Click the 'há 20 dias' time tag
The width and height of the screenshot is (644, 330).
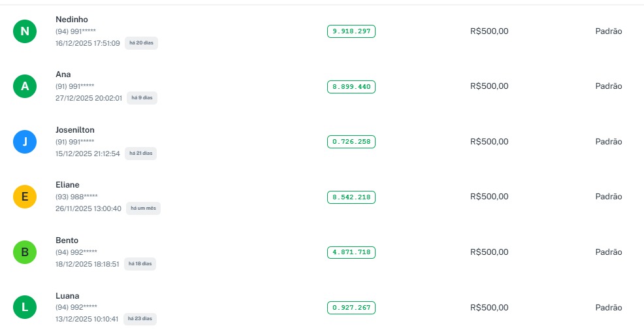point(142,43)
